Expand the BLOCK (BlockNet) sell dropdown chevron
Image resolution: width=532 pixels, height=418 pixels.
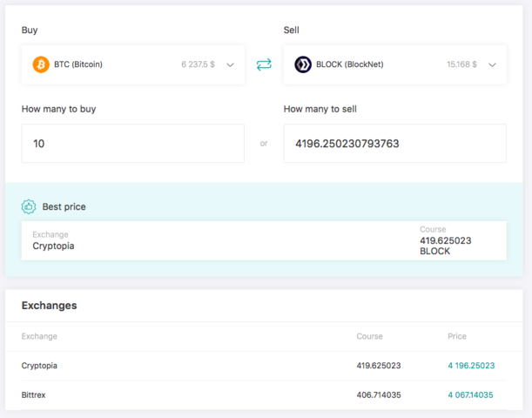[x=492, y=64]
